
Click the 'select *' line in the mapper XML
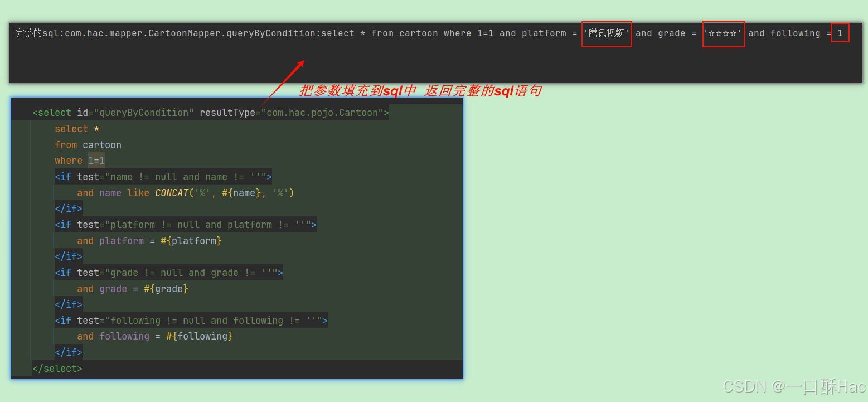coord(77,129)
